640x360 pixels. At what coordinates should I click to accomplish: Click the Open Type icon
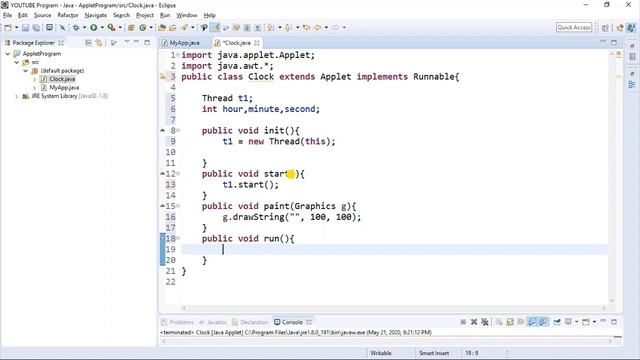[x=162, y=27]
